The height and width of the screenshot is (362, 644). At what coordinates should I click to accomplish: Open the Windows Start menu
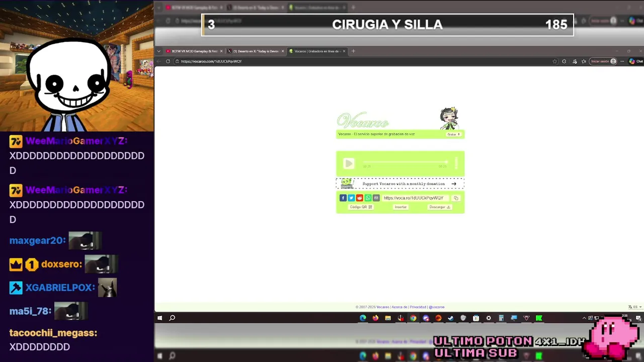(160, 318)
